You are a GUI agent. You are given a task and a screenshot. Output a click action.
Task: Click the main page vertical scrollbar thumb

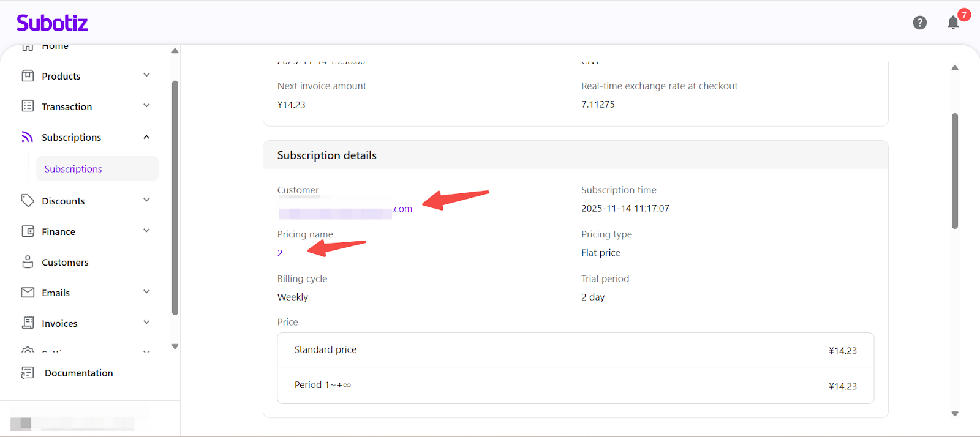coord(954,171)
